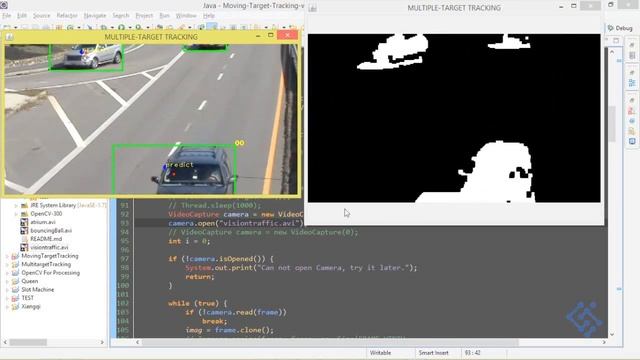Click the Queen project icon
The height and width of the screenshot is (360, 640).
click(x=15, y=281)
